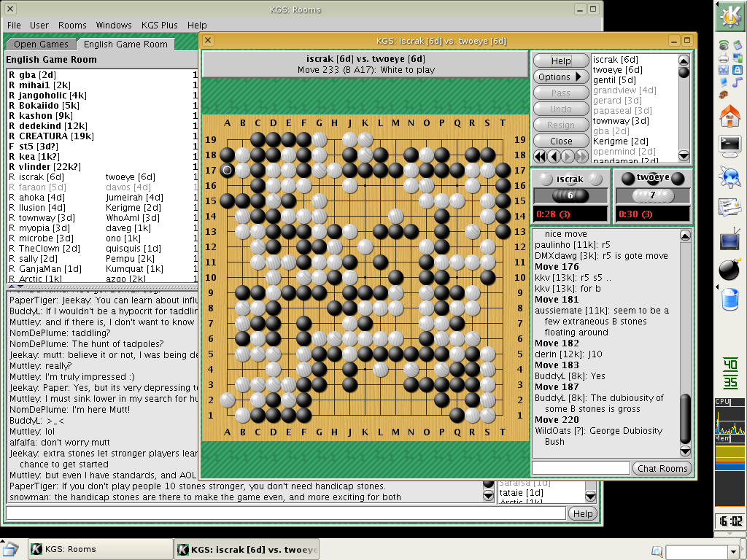The width and height of the screenshot is (747, 560).
Task: Click the Chat Rooms button
Action: point(662,468)
